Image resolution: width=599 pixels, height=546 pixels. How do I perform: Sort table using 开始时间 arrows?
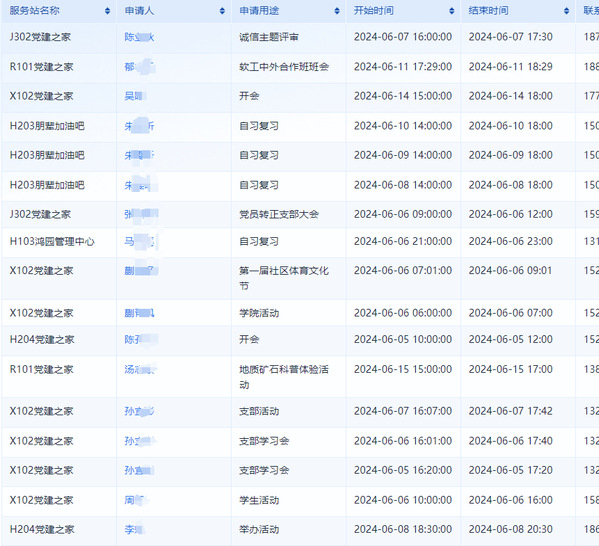point(452,11)
